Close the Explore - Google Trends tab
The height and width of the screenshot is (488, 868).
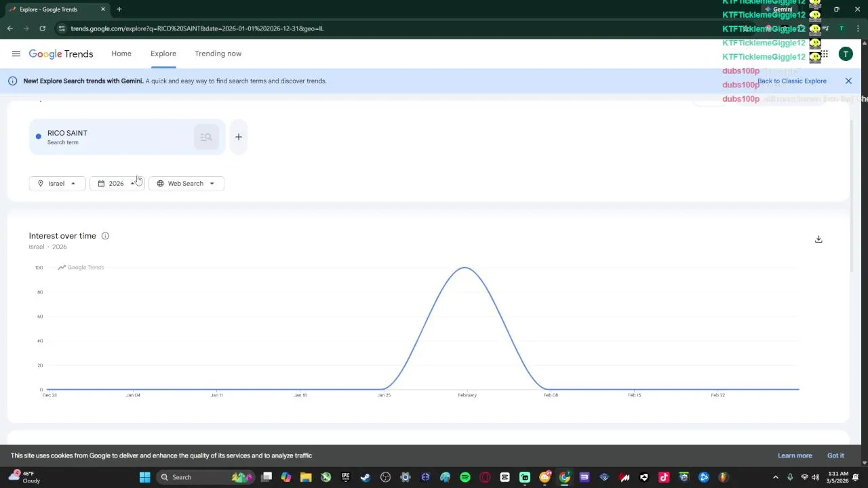point(103,9)
